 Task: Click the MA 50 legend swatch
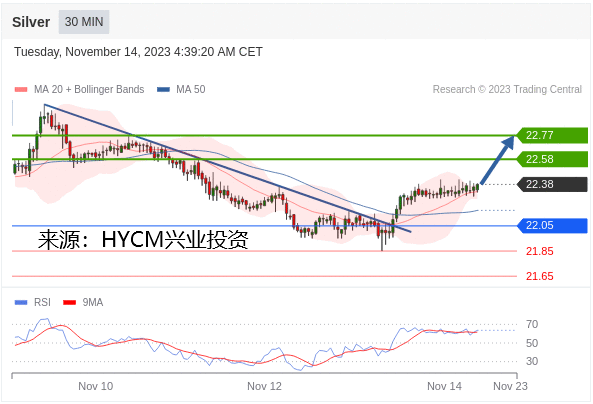click(x=163, y=90)
